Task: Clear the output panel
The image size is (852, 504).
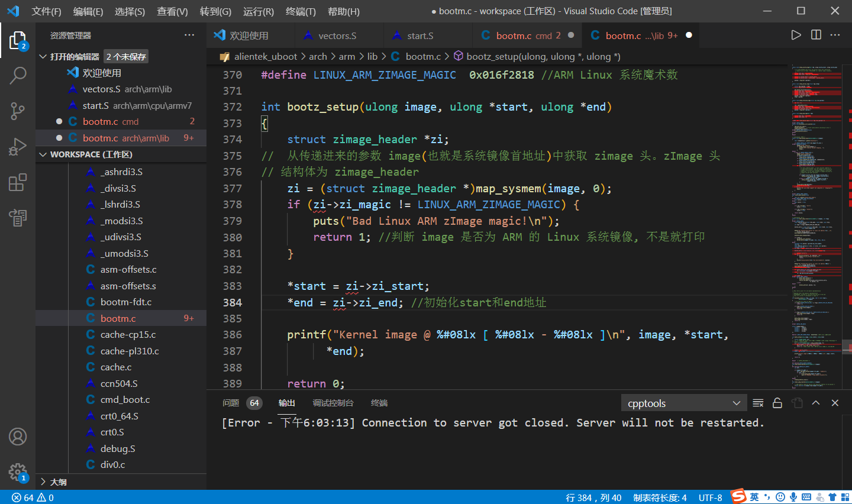Action: click(758, 403)
